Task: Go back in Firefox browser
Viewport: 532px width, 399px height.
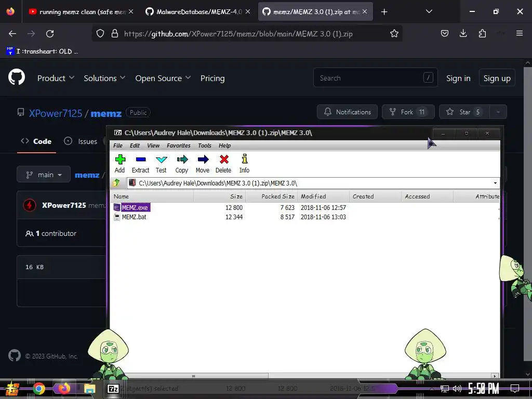Action: (12, 34)
